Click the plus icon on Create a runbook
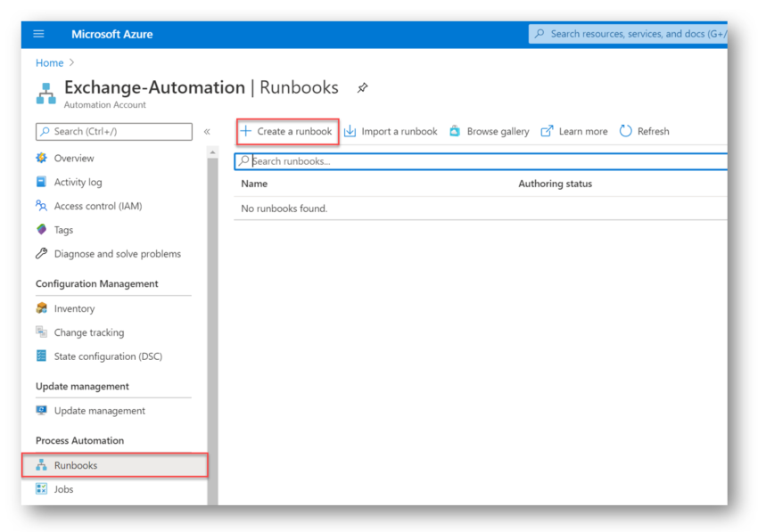Viewport: 758px width, 532px height. [x=246, y=131]
